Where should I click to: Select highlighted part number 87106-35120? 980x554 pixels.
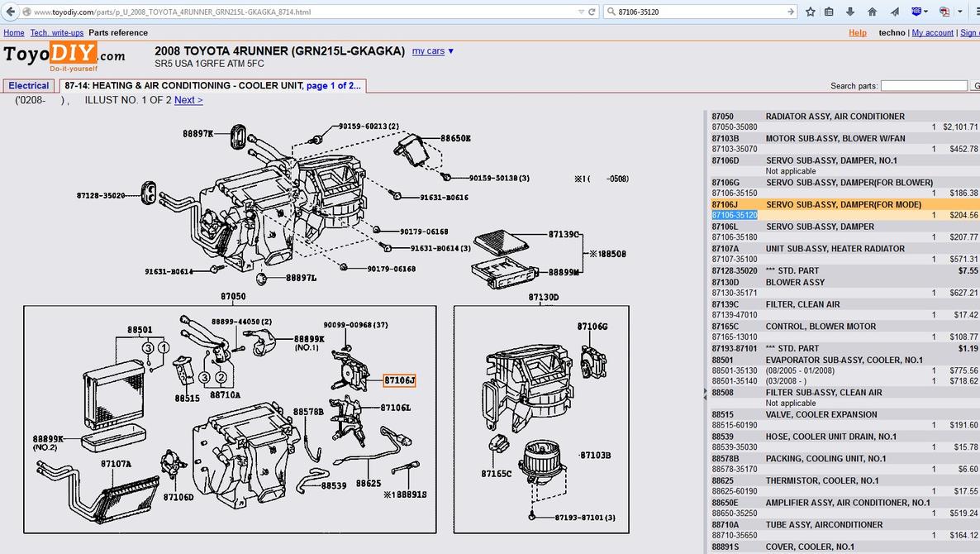(735, 215)
